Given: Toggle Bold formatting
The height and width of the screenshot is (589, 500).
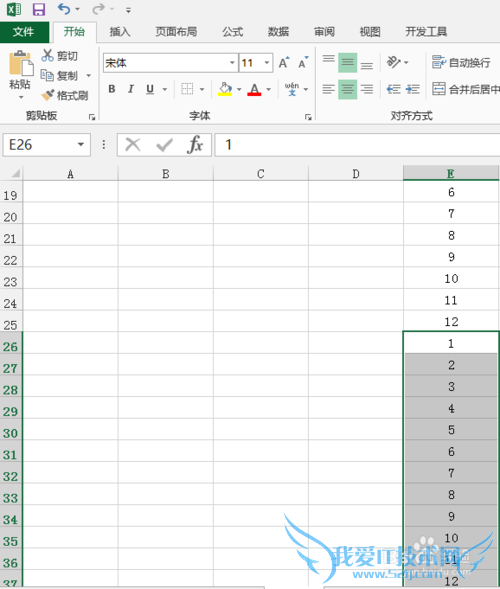Looking at the screenshot, I should tap(112, 89).
